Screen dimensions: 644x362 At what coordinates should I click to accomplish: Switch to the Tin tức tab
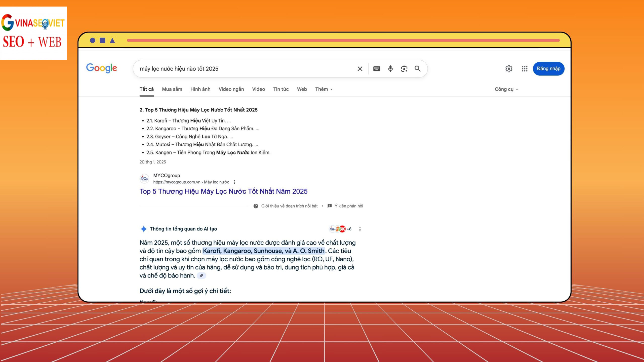pos(281,89)
